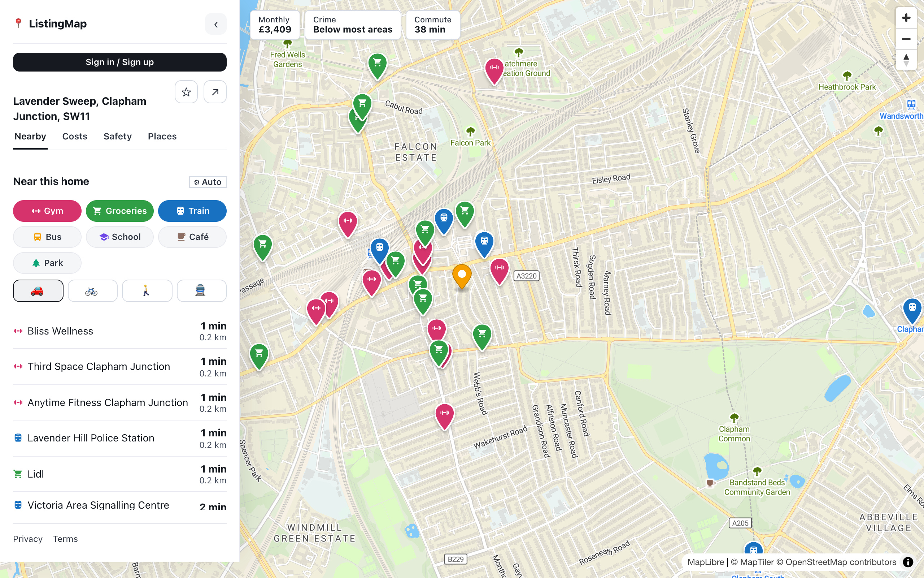
Task: Open the Auto settings selector
Action: (x=208, y=182)
